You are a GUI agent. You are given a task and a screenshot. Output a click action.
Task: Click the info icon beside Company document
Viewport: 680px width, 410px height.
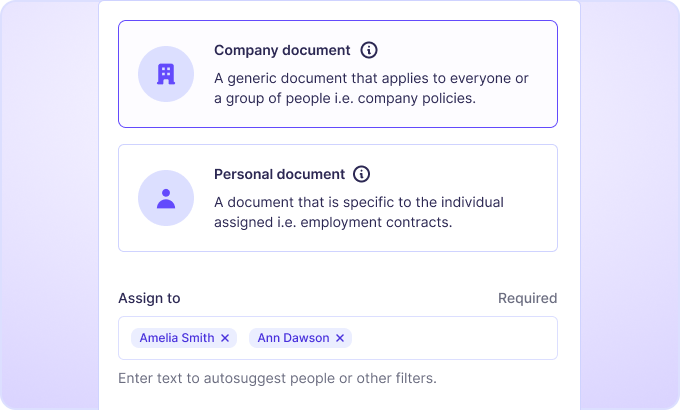click(x=369, y=50)
